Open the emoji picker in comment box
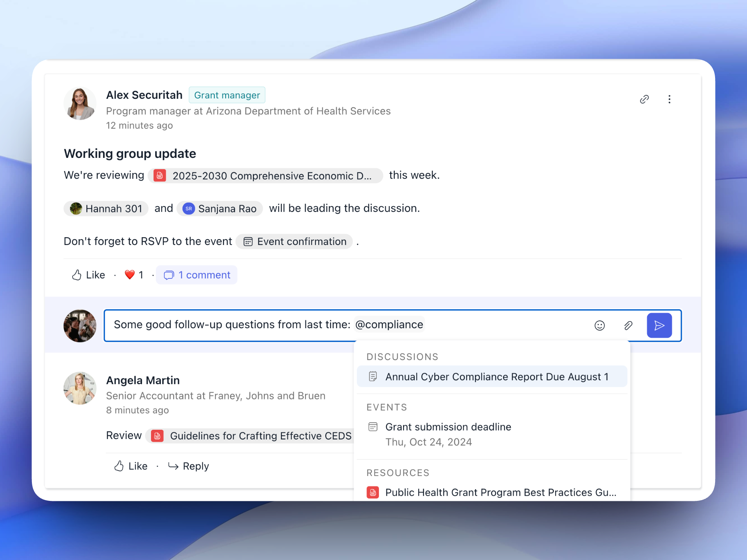The height and width of the screenshot is (560, 747). 600,325
